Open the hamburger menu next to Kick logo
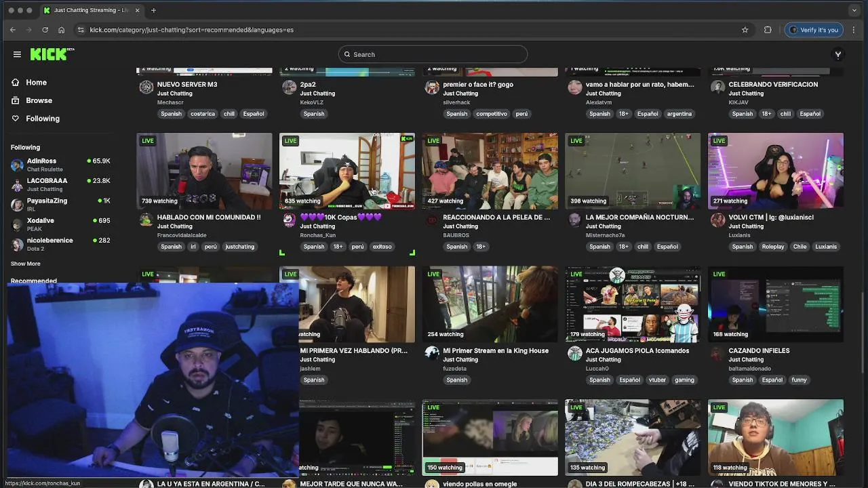 pos(17,54)
